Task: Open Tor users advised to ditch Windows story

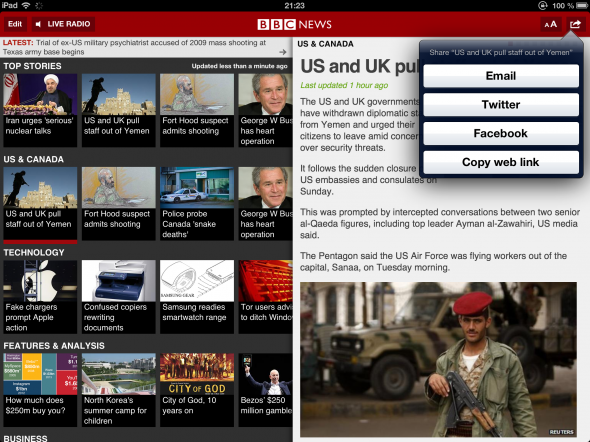Action: tap(266, 297)
